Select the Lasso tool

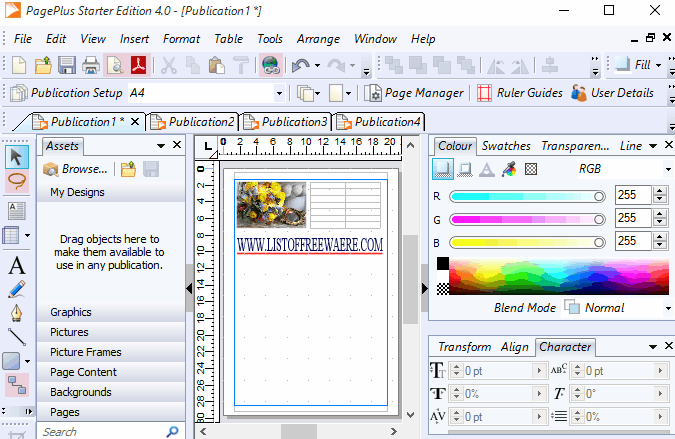pos(16,182)
